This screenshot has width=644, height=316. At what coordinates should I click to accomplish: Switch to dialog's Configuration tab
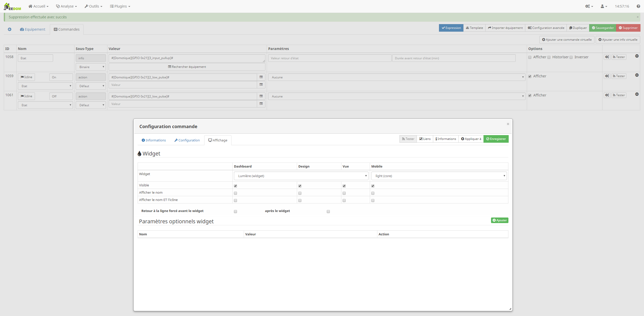click(187, 140)
